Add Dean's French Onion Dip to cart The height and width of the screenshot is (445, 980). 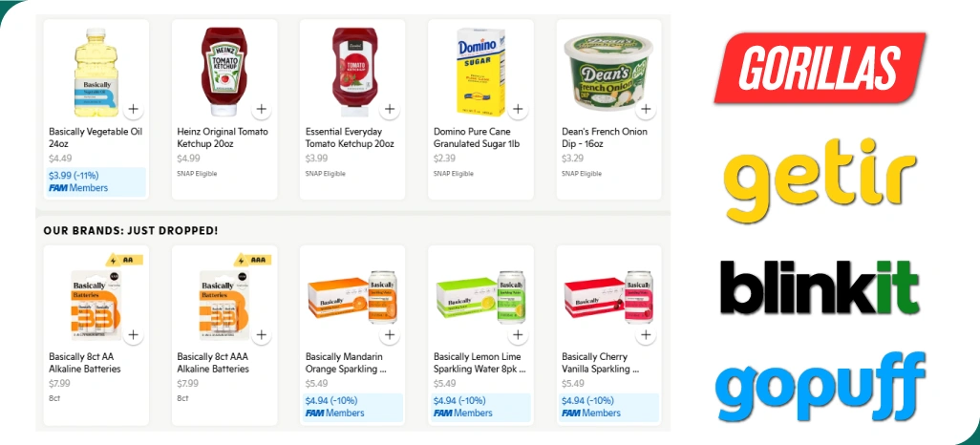pyautogui.click(x=646, y=110)
